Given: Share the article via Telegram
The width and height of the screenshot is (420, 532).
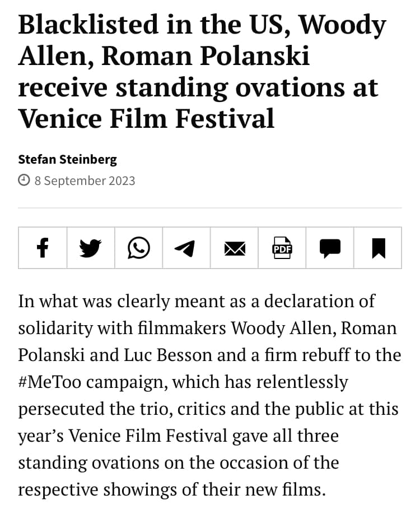Looking at the screenshot, I should 186,248.
